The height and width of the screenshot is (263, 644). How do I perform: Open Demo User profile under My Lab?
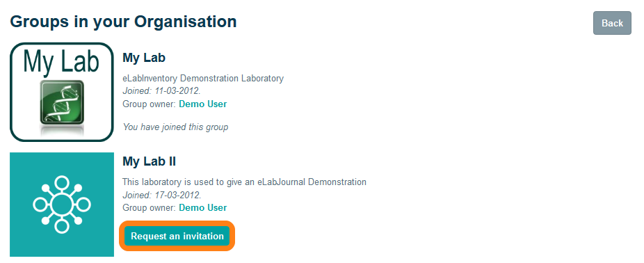(202, 104)
